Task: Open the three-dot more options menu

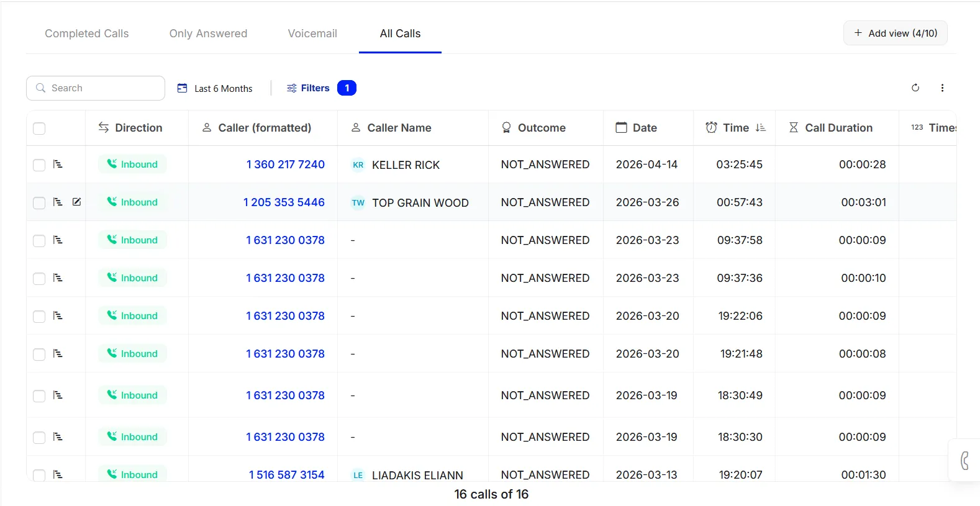Action: (942, 88)
